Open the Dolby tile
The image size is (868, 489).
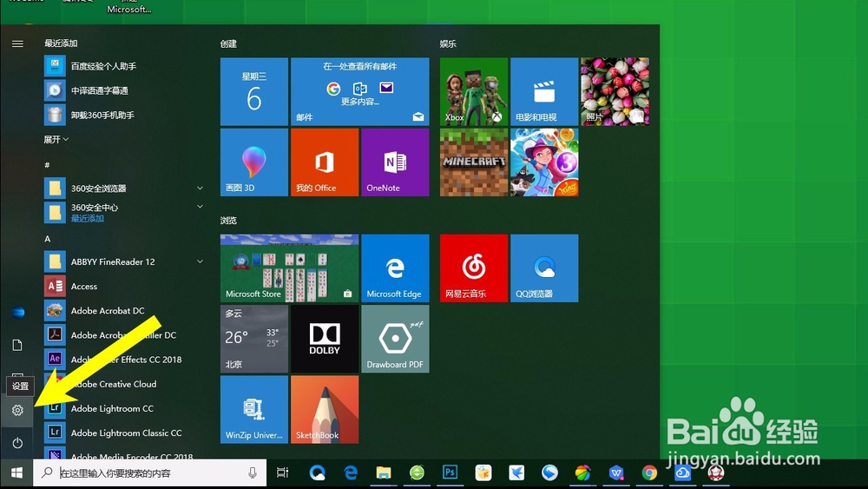[x=325, y=339]
